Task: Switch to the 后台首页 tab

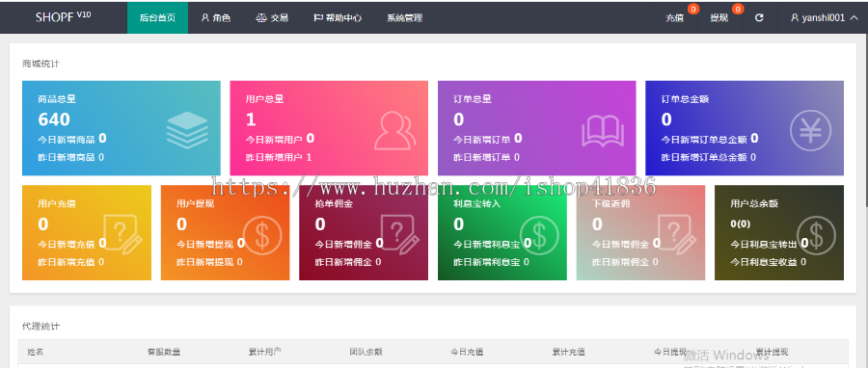Action: coord(158,17)
